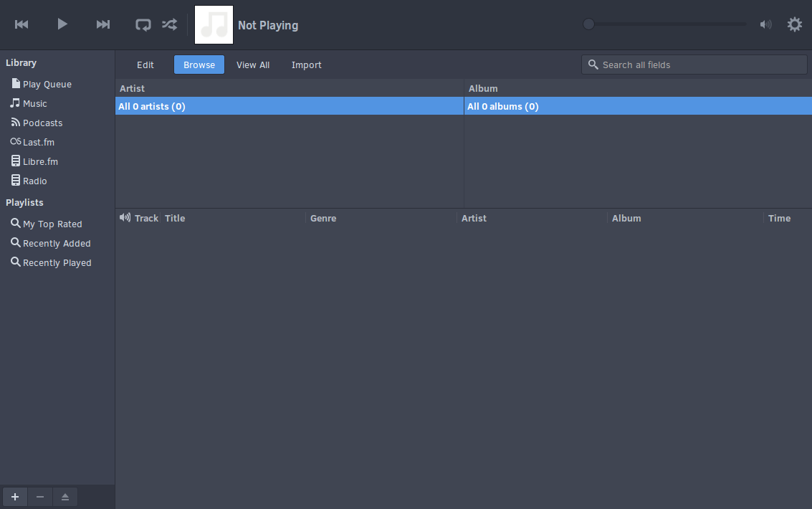812x509 pixels.
Task: Select the 'All 0 artists (0)' row
Action: pyautogui.click(x=290, y=106)
